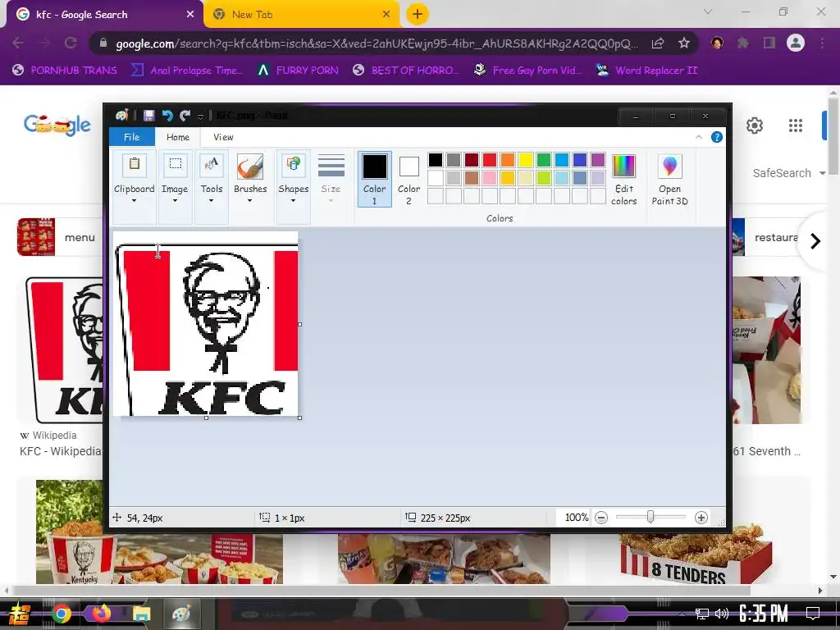Pick the green color swatch
The height and width of the screenshot is (630, 840).
(x=544, y=160)
